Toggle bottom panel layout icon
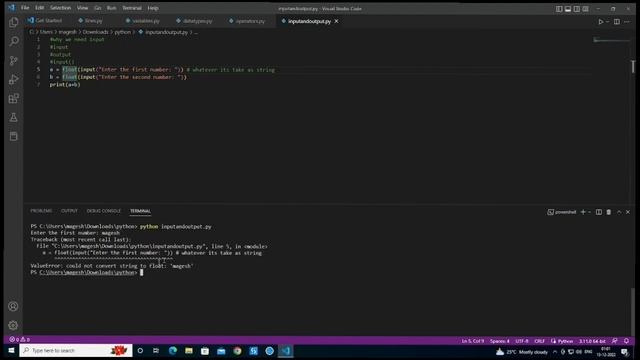640x360 pixels. point(568,9)
